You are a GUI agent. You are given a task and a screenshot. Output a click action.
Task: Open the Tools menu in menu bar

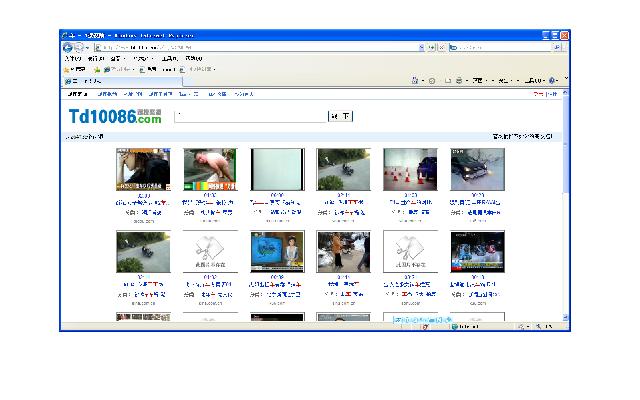169,58
